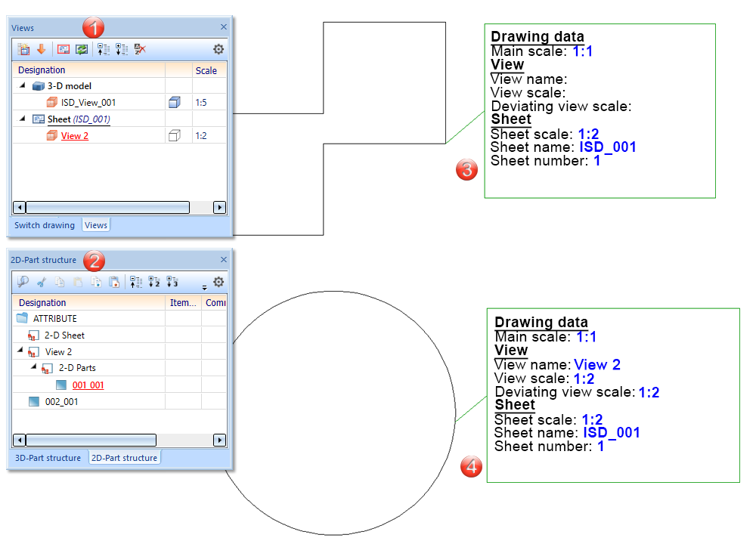Switch to the Views tab
Viewport: 756px width, 541px height.
[x=96, y=225]
